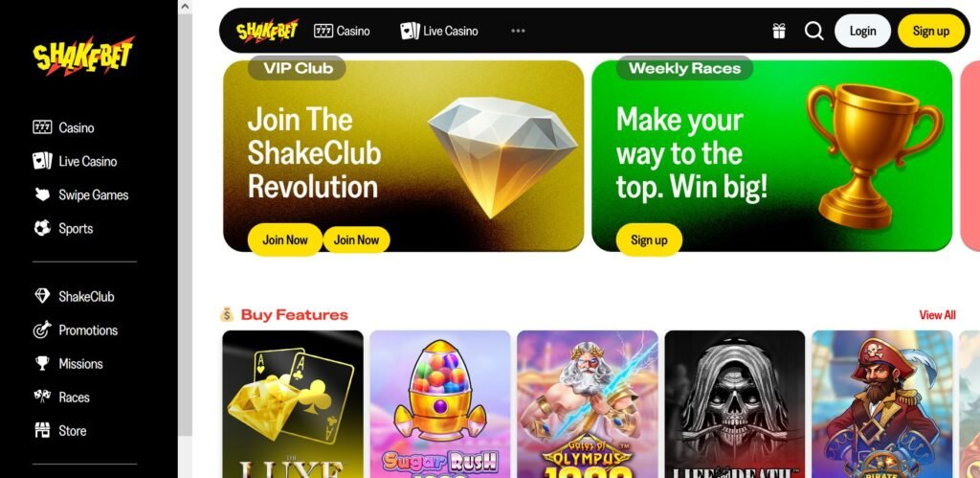The width and height of the screenshot is (980, 478).
Task: Go to Races with checkered flags icon
Action: (x=42, y=397)
